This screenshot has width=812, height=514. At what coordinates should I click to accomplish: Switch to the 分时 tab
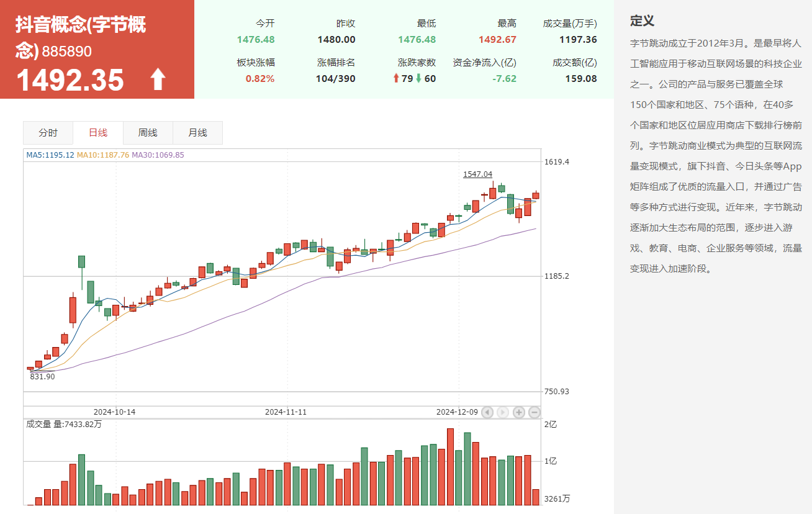tap(48, 133)
